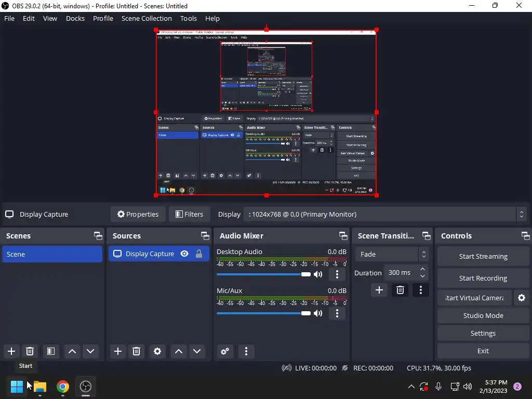Open Profile menu
Image resolution: width=532 pixels, height=399 pixels.
coord(103,18)
